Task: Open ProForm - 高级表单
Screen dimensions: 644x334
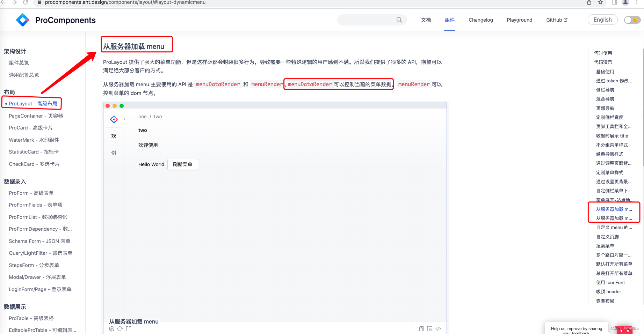Action: click(x=31, y=193)
